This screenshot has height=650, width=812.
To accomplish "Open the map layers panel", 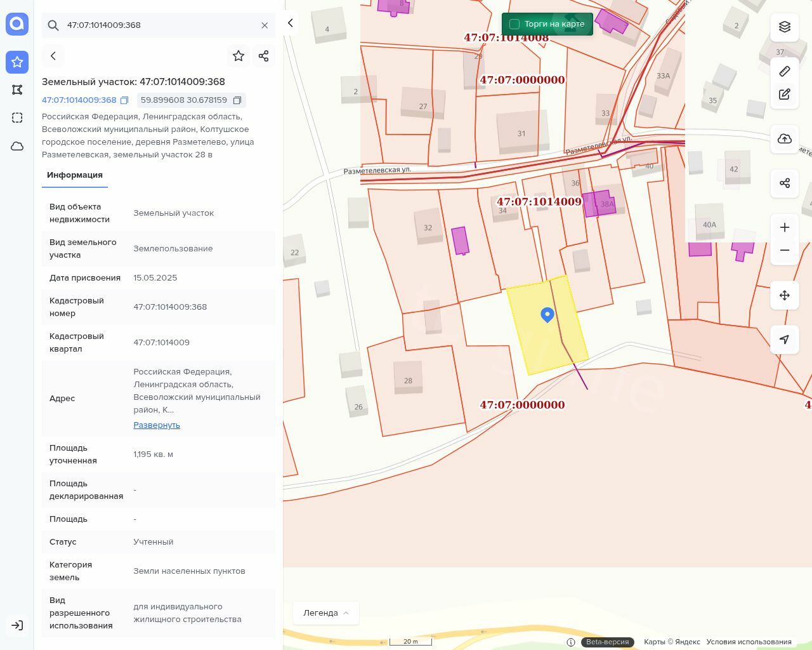I will (785, 27).
